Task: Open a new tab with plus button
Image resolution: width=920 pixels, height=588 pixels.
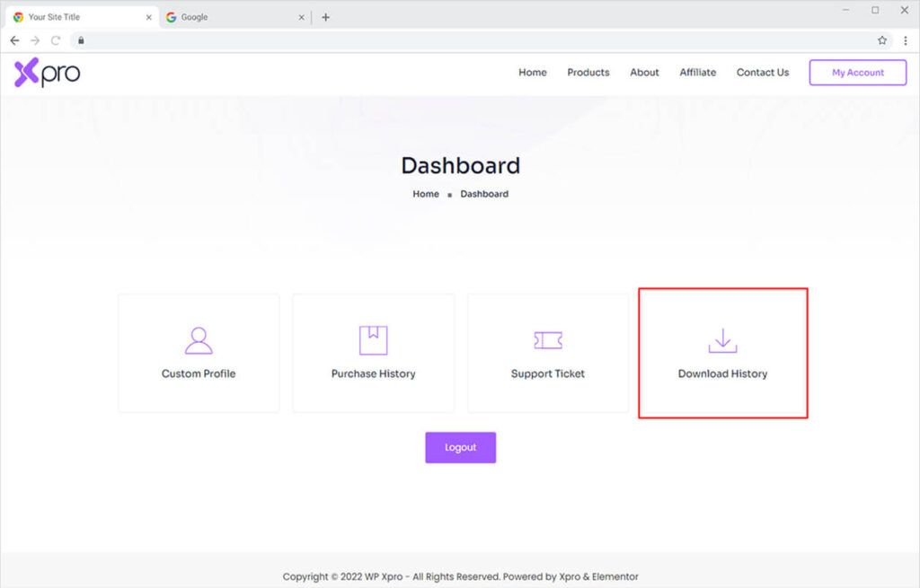Action: click(x=325, y=17)
